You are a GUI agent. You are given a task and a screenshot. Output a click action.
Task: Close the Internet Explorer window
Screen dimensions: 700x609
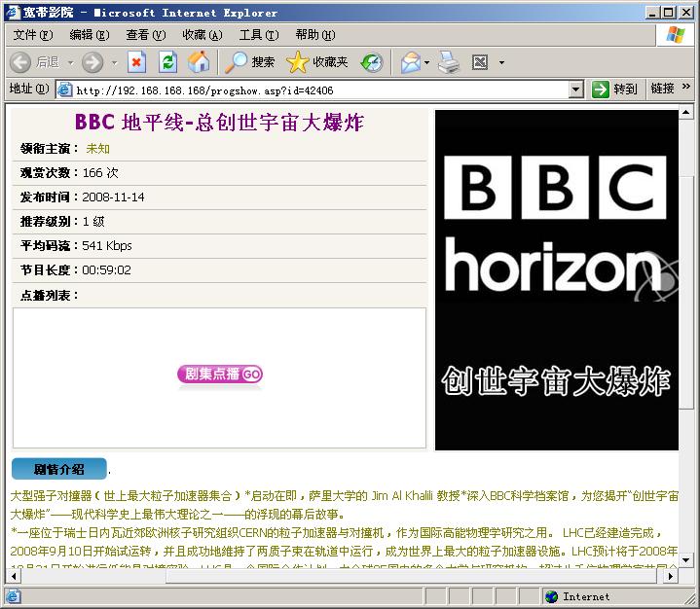point(686,13)
